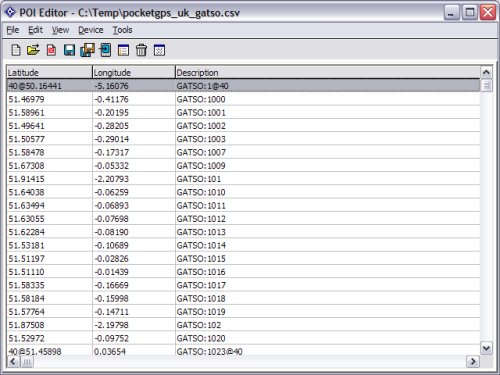
Task: Click the properties list window icon
Action: click(x=123, y=50)
